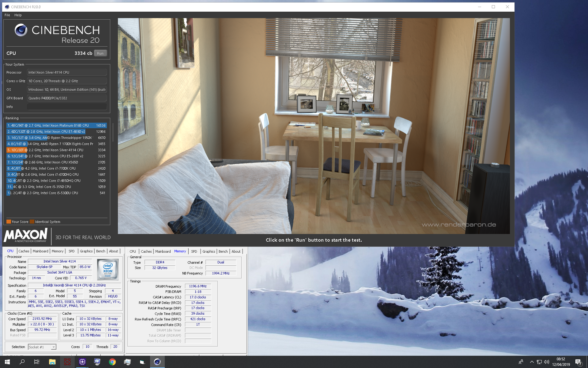
Task: Click the brown Identical System legend swatch
Action: [x=32, y=222]
